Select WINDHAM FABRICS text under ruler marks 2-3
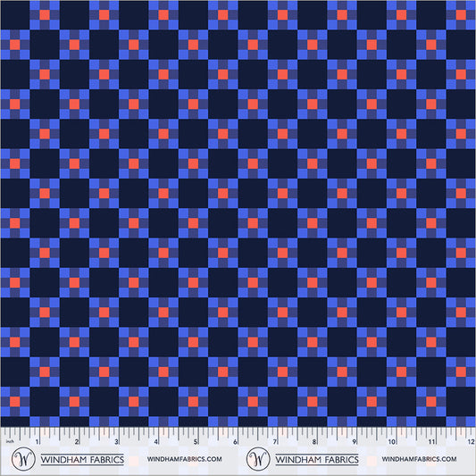This screenshot has height=476, width=476. pyautogui.click(x=82, y=460)
